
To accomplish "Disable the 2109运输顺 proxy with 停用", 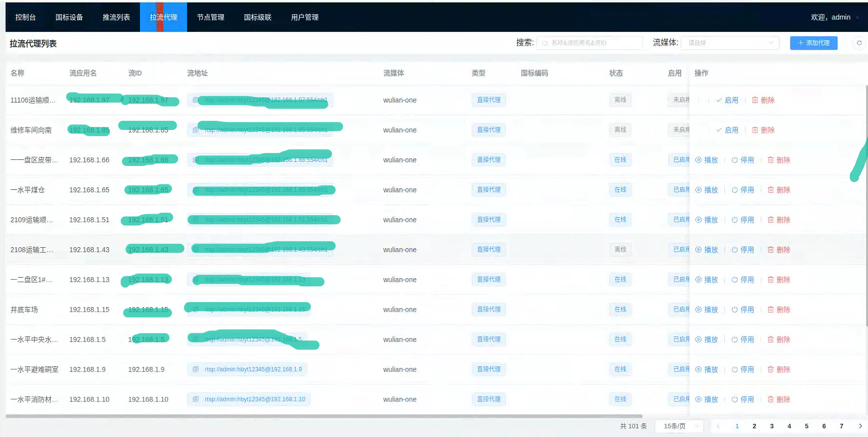I will [743, 220].
